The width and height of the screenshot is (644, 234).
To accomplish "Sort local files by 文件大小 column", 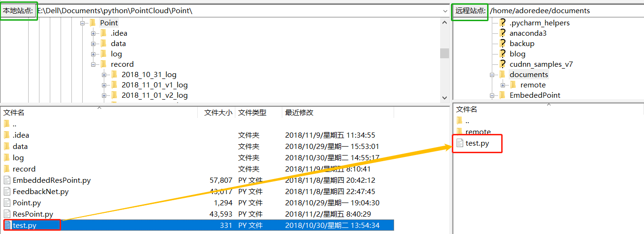I will coord(217,112).
